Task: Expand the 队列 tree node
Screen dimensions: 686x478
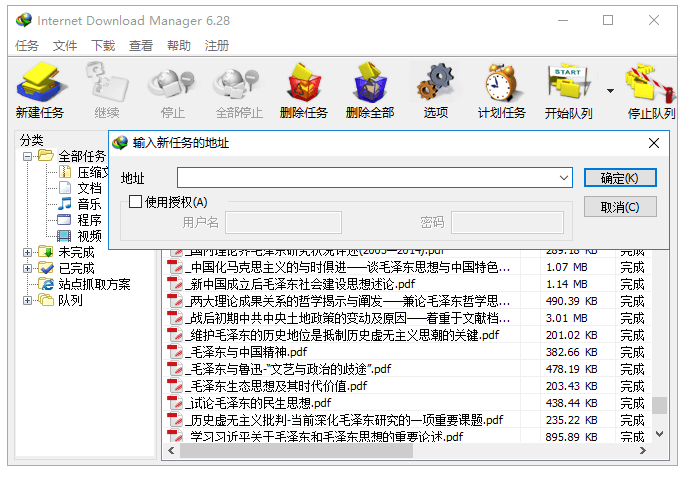Action: 27,300
